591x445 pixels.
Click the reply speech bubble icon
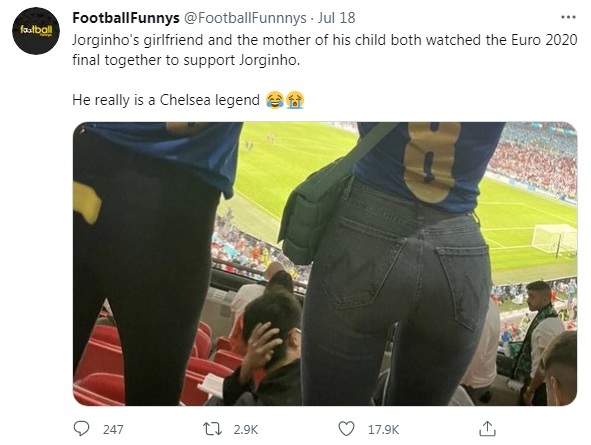81,429
